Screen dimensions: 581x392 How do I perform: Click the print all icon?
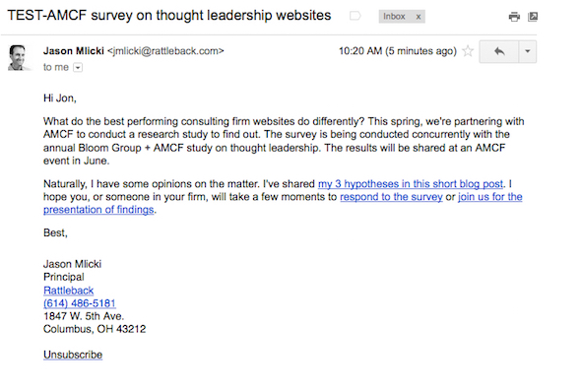(514, 17)
